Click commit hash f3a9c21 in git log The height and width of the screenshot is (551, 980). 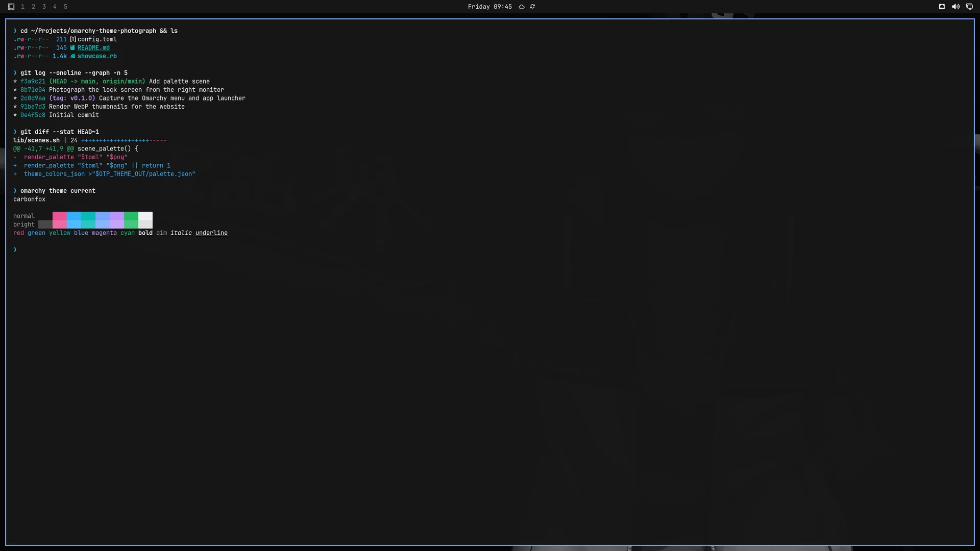[33, 82]
